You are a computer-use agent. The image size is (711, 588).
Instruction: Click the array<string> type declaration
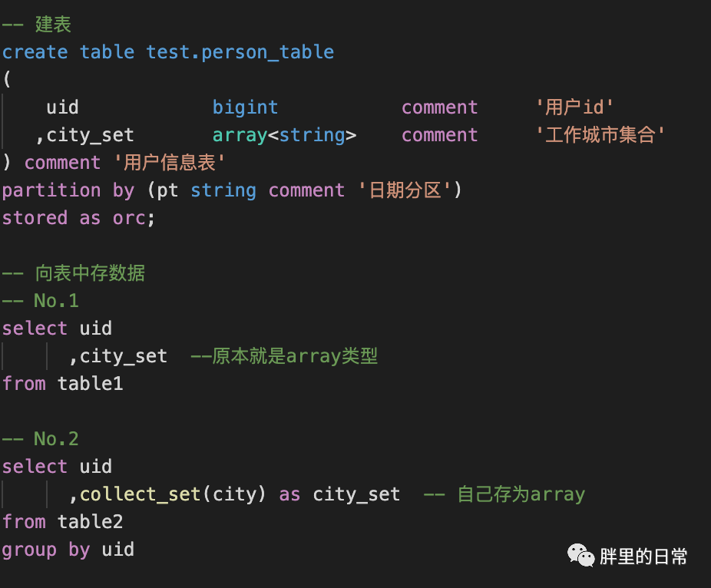tap(284, 135)
